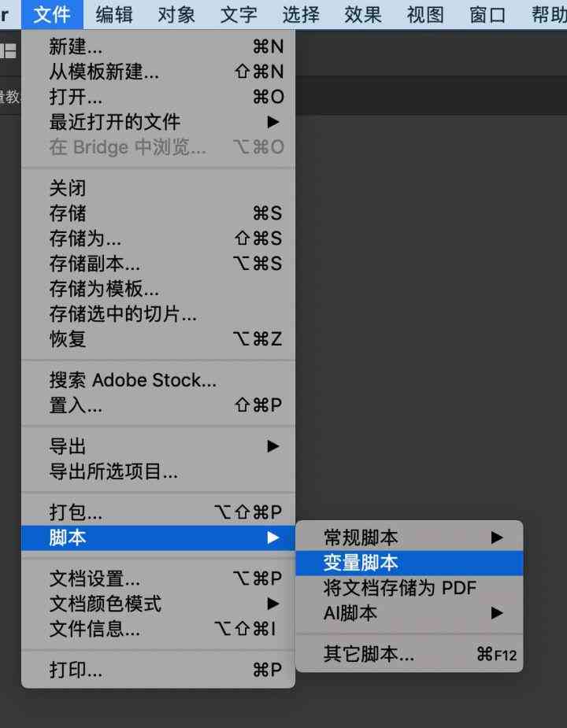Screen dimensions: 567x728
Task: Choose 存储选中的切片... entry
Action: click(158, 313)
